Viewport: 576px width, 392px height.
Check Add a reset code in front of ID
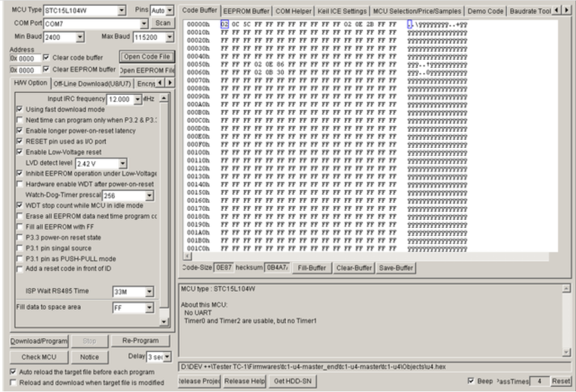click(20, 269)
